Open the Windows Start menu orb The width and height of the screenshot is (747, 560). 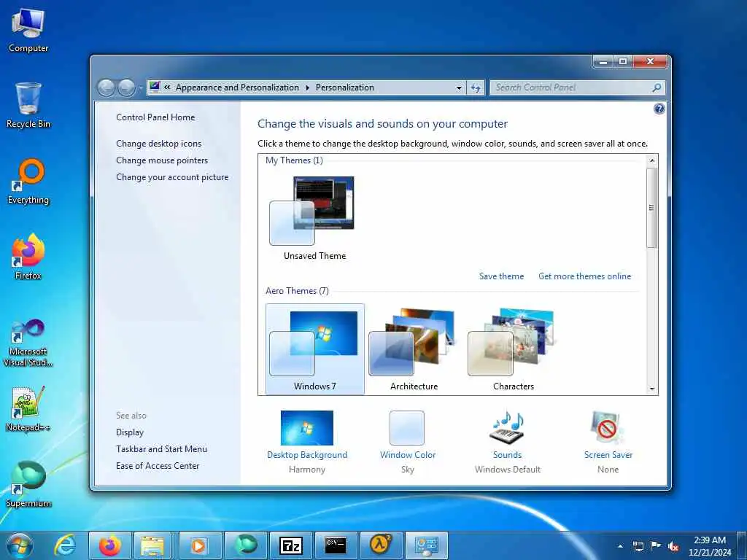pos(20,545)
